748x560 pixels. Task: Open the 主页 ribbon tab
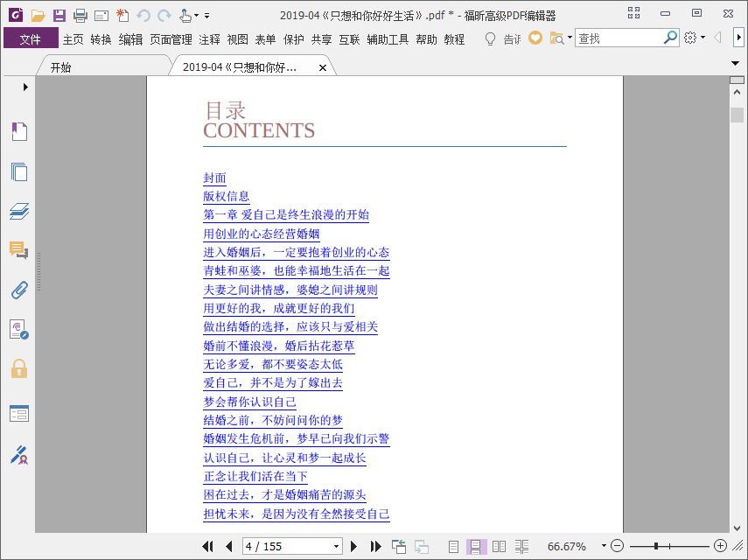[73, 39]
